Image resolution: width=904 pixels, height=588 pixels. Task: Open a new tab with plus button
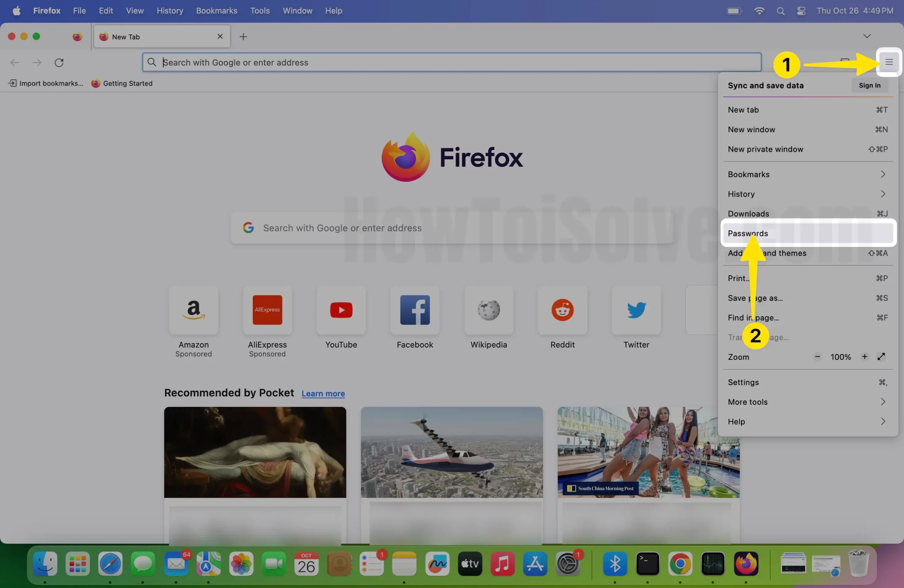[243, 36]
